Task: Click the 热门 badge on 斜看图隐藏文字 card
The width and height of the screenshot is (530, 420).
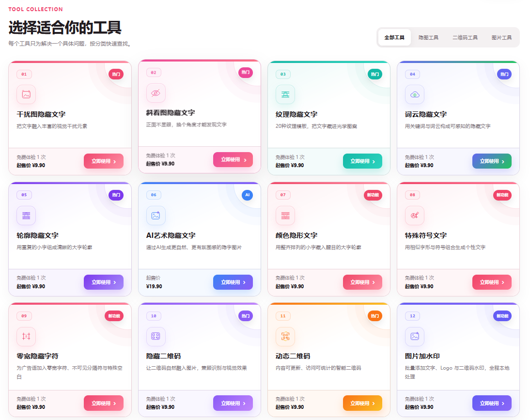Action: coord(246,72)
